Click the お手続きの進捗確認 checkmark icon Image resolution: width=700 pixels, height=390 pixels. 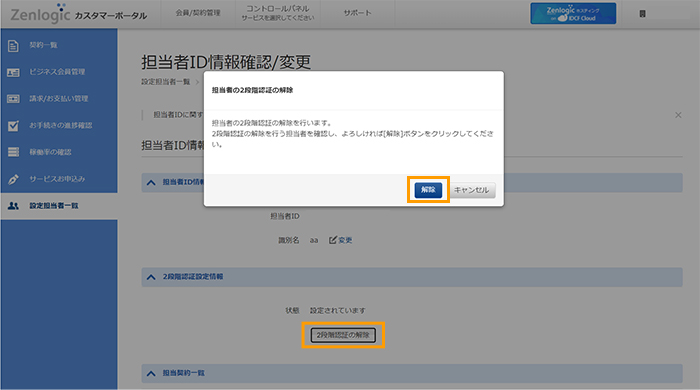click(13, 126)
